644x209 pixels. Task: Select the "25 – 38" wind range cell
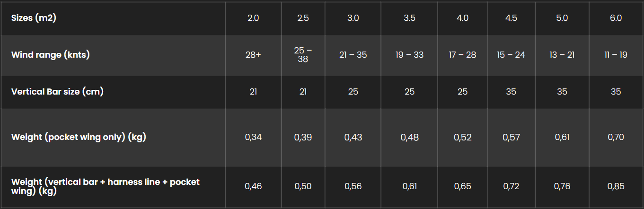303,55
